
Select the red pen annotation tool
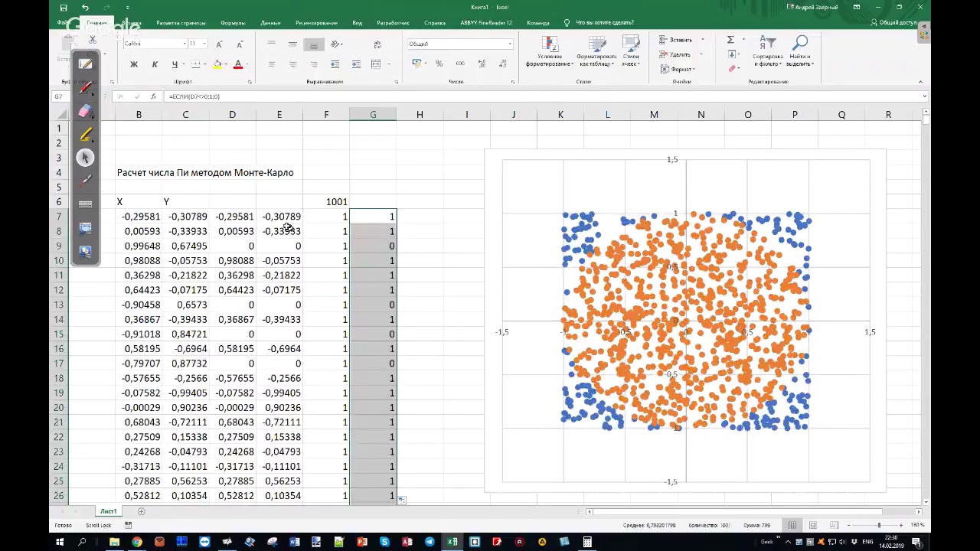[x=85, y=88]
